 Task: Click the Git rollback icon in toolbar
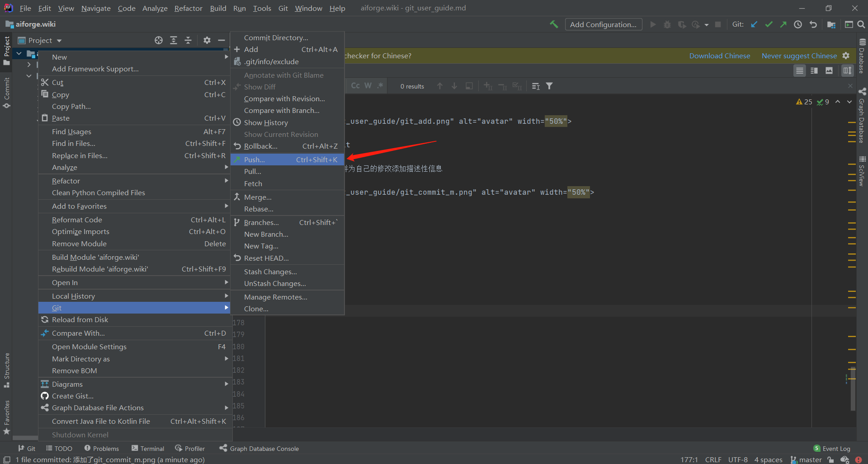(813, 24)
